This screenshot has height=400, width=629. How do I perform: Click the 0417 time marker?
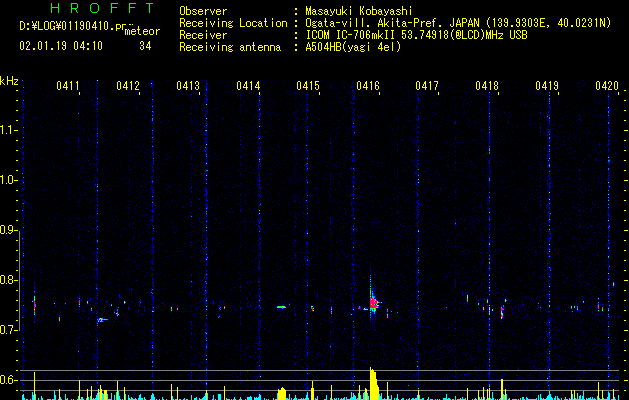(x=427, y=85)
